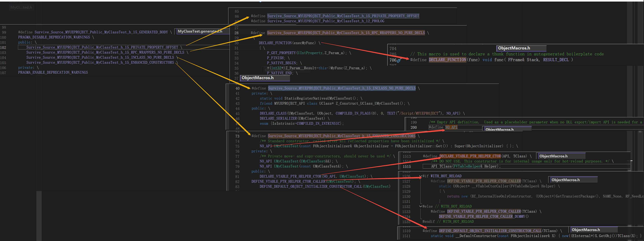Click highlighted PRIVATE_PROPERTY_OFFSET define on line 86

tap(343, 16)
